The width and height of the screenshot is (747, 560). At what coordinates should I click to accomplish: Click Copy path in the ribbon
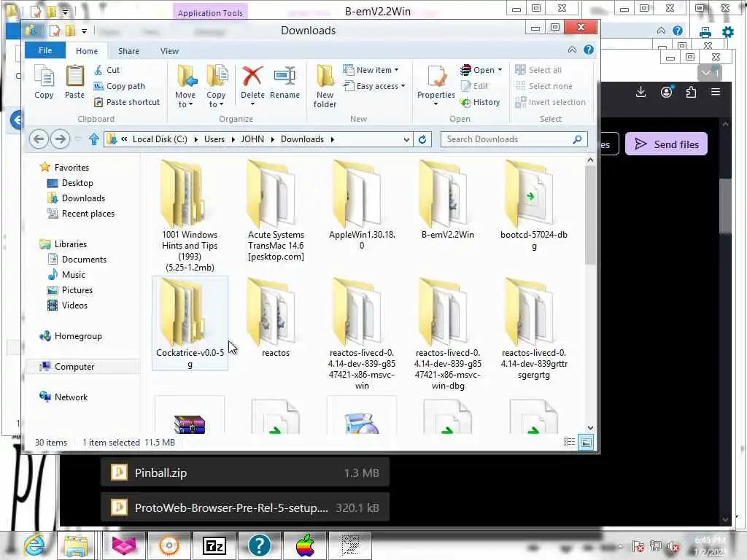click(x=119, y=86)
